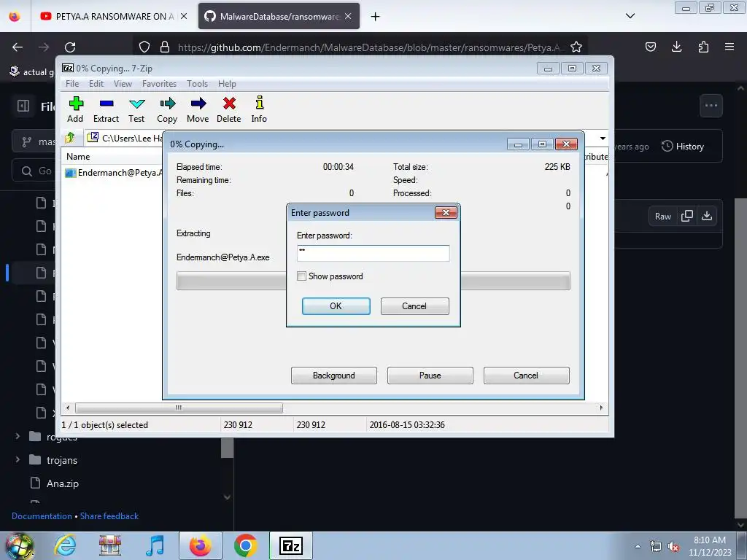
Task: Download raw file with GitHub download icon
Action: (x=707, y=216)
